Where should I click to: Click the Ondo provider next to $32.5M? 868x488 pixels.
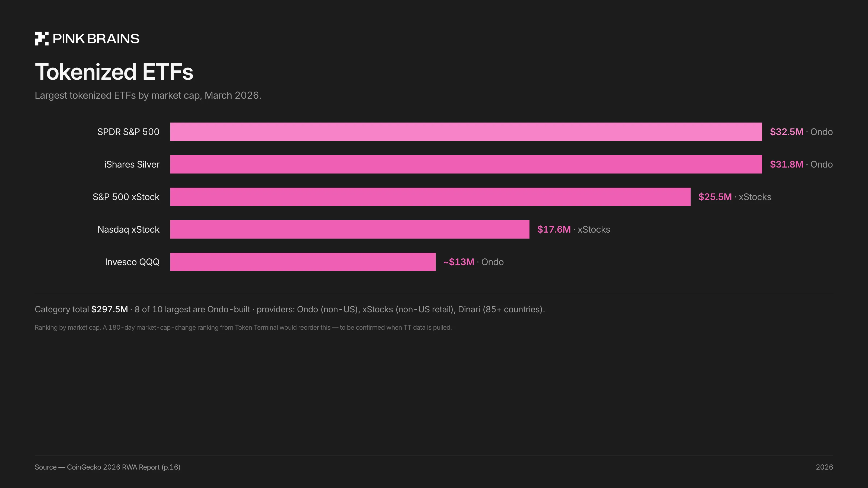(x=822, y=132)
